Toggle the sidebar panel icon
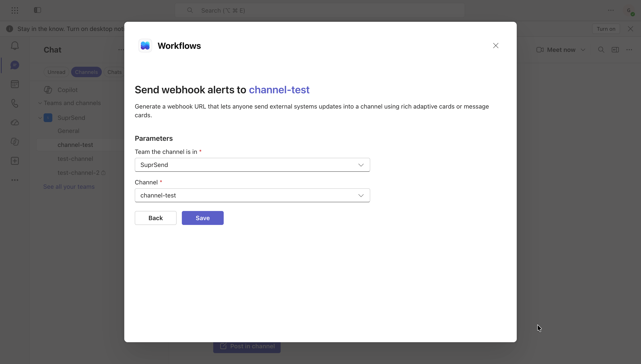This screenshot has width=641, height=364. tap(38, 10)
